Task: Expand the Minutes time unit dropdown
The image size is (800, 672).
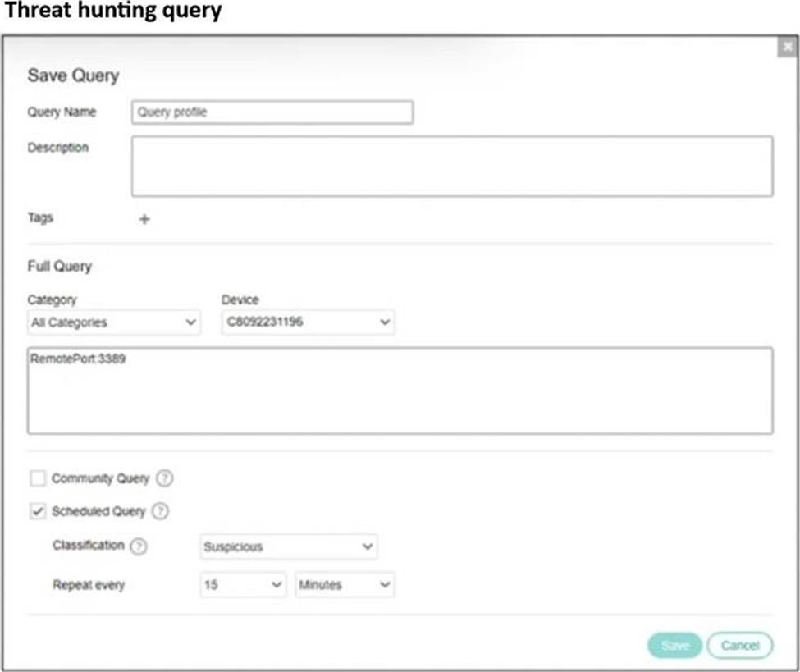Action: pos(345,585)
